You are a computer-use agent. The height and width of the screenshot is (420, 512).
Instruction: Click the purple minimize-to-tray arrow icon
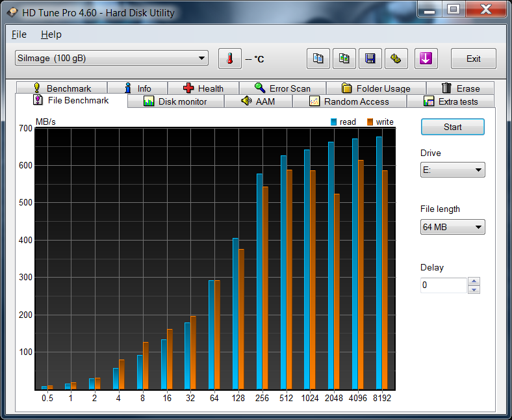click(x=426, y=59)
